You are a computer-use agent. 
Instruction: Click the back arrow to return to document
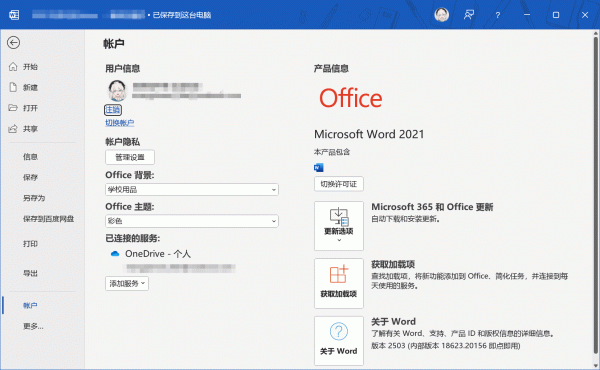[x=13, y=42]
